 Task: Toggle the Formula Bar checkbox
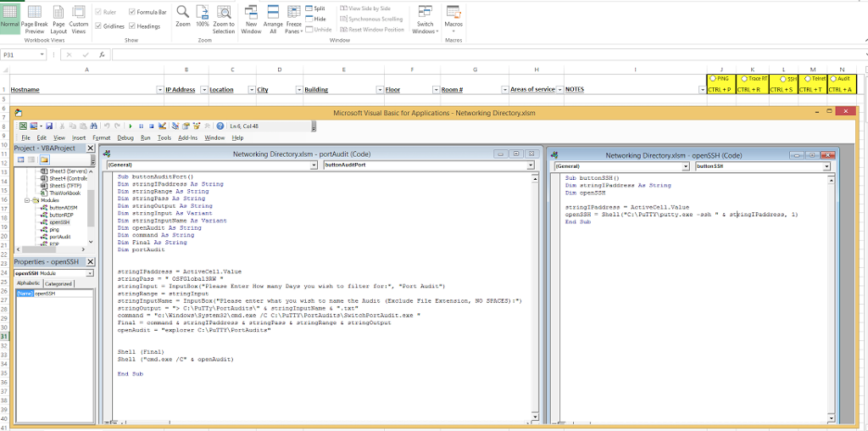tap(132, 11)
